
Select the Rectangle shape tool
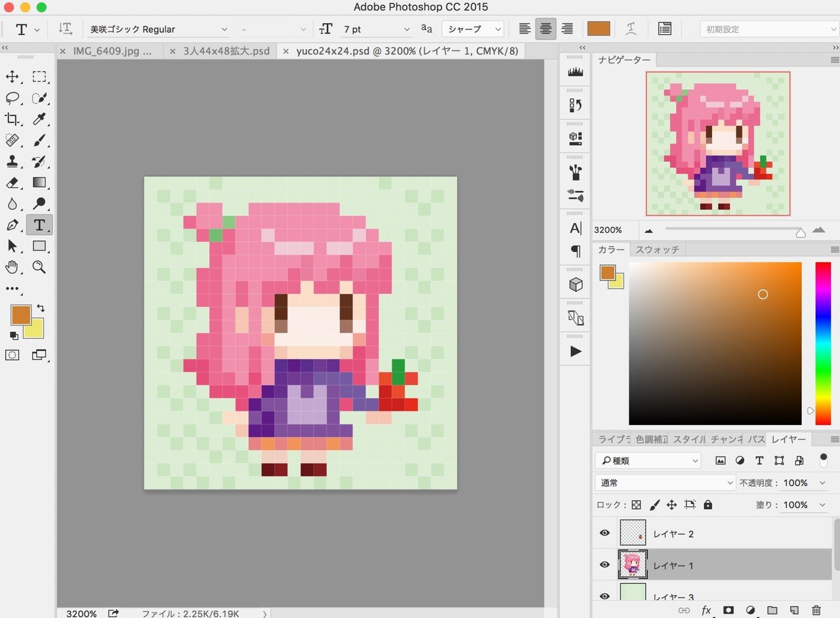tap(39, 246)
